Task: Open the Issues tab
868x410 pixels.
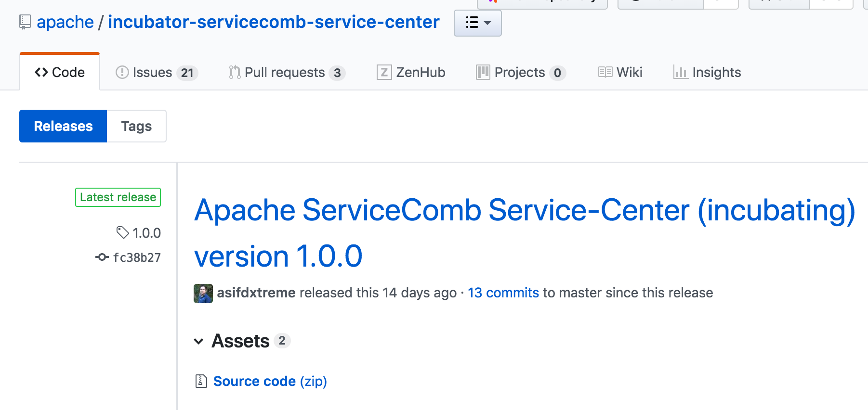Action: click(157, 73)
